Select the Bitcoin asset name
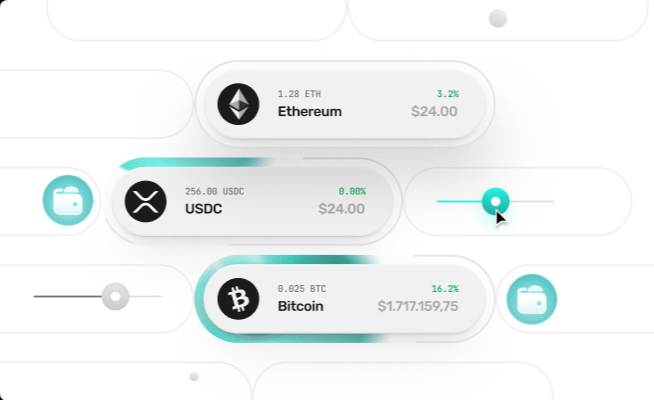 click(x=300, y=307)
